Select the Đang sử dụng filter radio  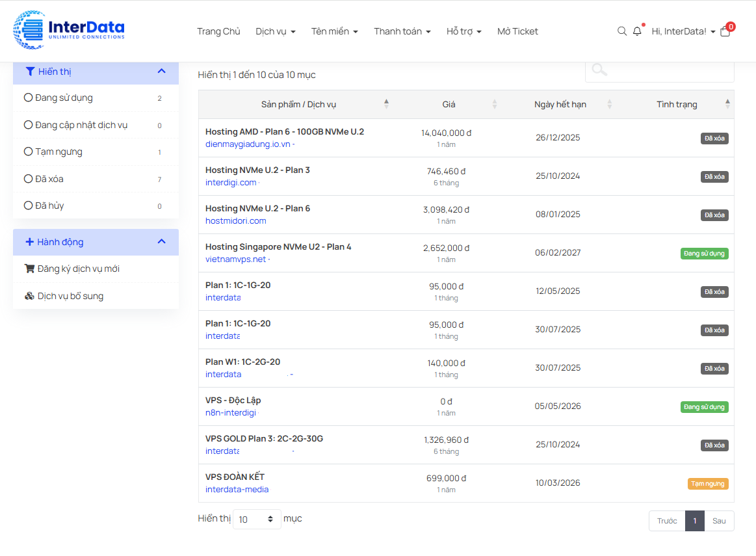click(x=29, y=98)
